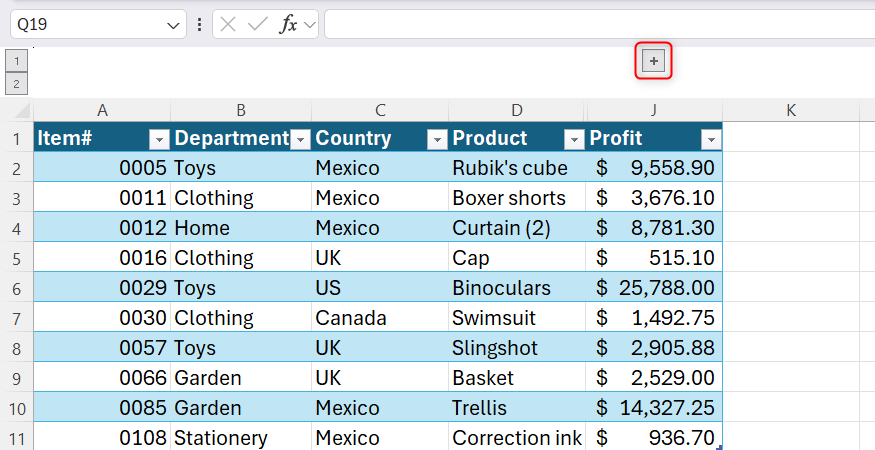This screenshot has height=450, width=875.
Task: Select the profit cell 2,905.88
Action: (654, 348)
